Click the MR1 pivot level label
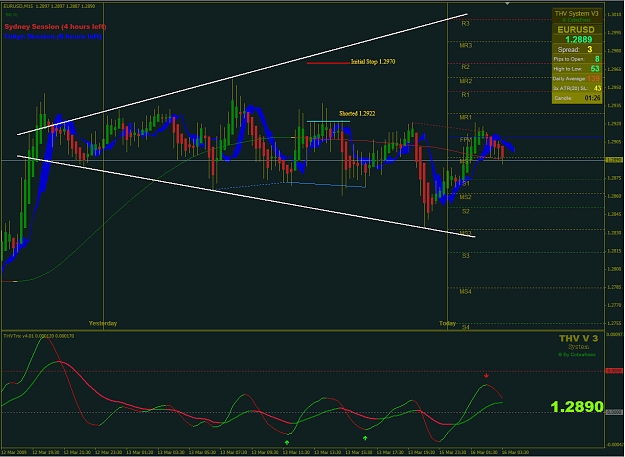This screenshot has height=457, width=625. tap(466, 118)
